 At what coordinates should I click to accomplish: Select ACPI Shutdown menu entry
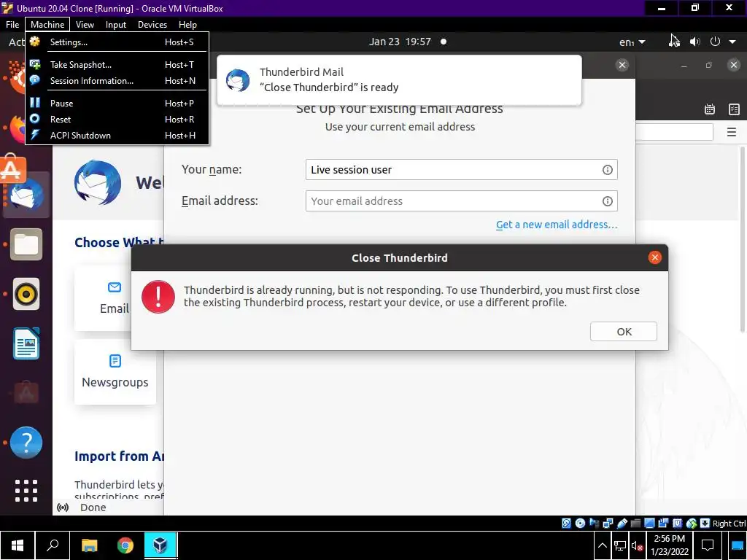117,135
